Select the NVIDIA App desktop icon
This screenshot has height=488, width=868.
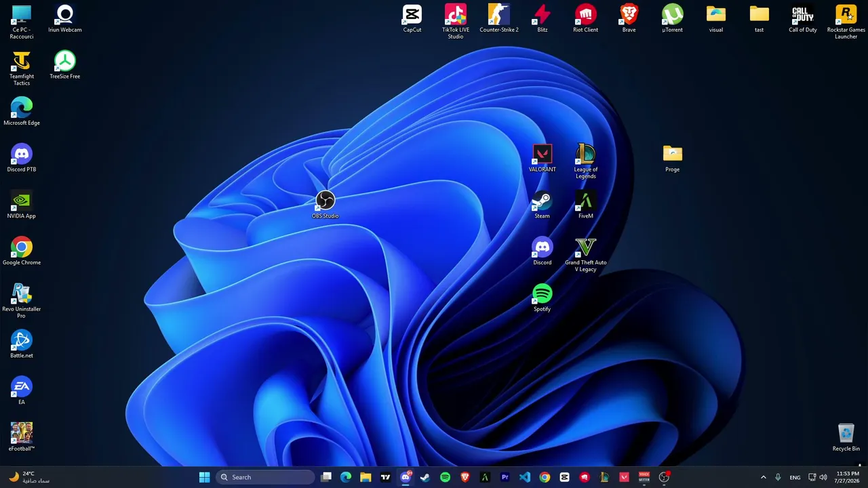tap(22, 204)
